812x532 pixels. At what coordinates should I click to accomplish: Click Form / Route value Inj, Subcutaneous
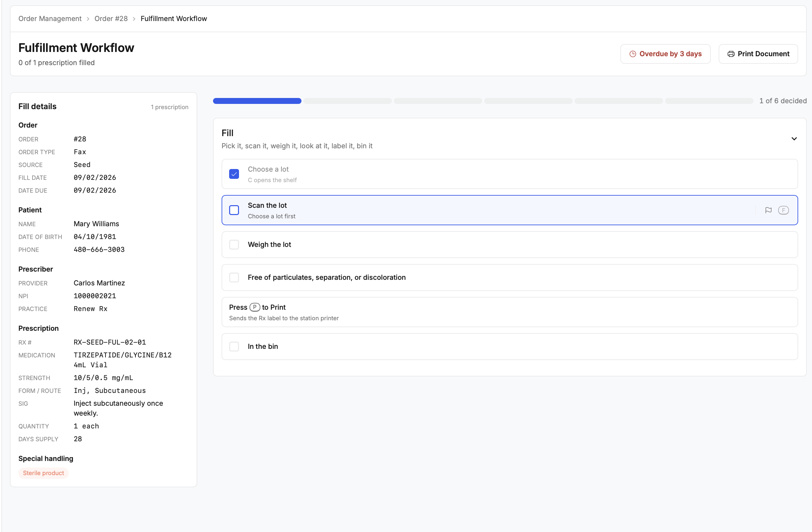tap(110, 391)
